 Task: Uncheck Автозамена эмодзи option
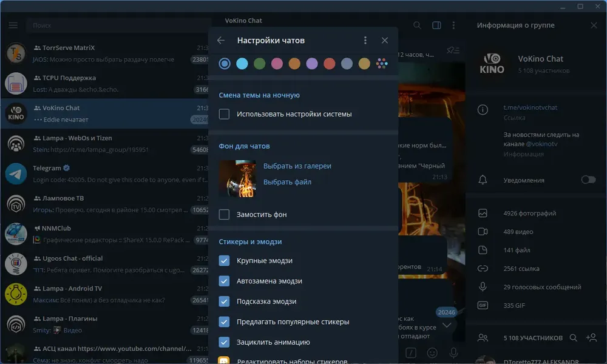(x=224, y=281)
